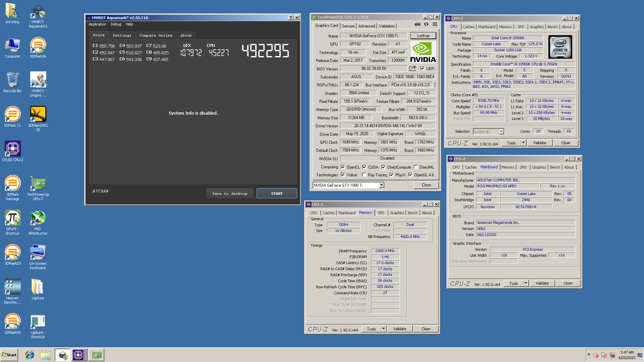
Task: Switch to the Compare Online tab
Action: [156, 35]
